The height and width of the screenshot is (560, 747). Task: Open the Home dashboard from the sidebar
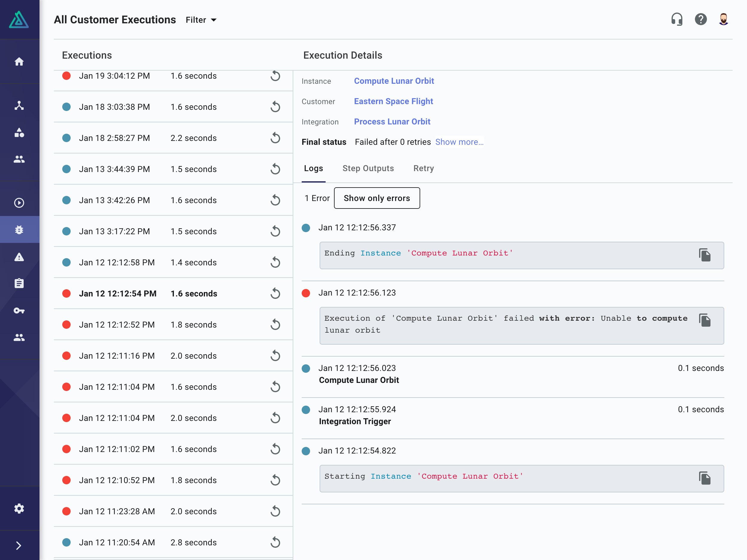(x=19, y=61)
